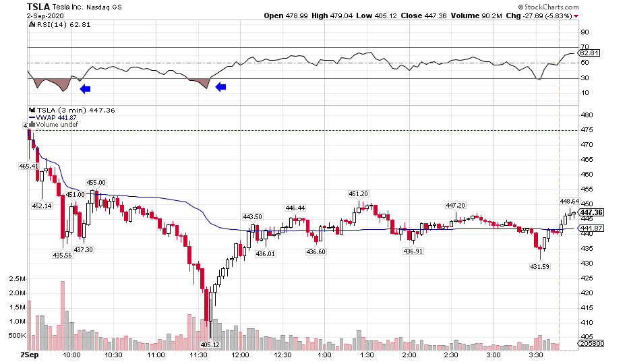Open the StockCharts.com attribution link
Screen dimensions: 627x364
click(x=548, y=7)
